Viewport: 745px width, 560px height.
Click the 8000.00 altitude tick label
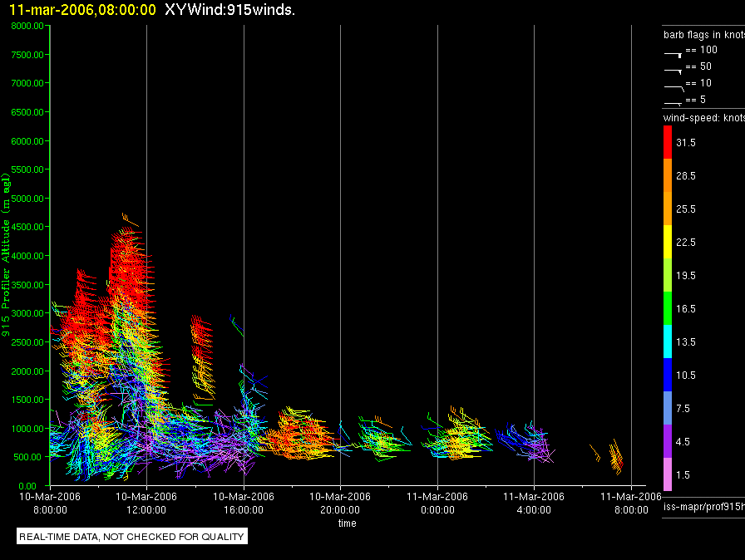coord(27,26)
